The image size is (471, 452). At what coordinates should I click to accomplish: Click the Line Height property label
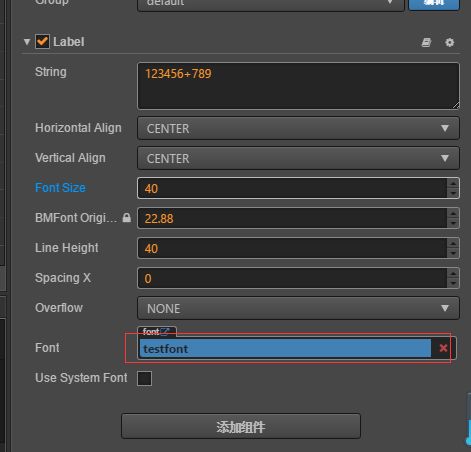point(67,248)
